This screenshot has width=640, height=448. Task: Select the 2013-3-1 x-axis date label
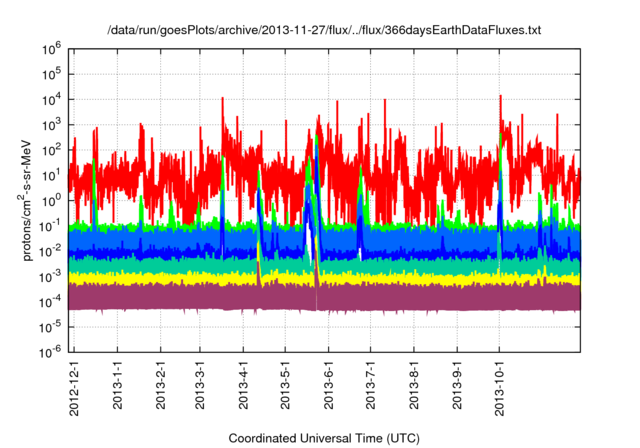click(x=200, y=384)
